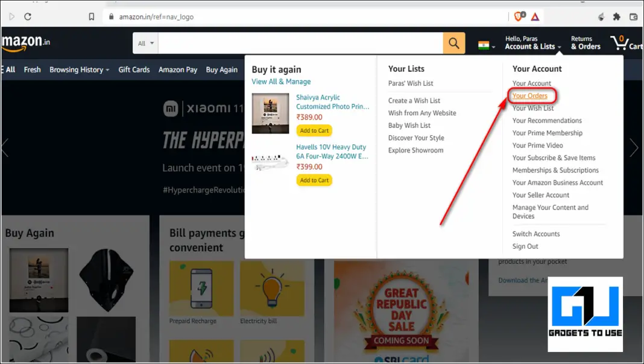Open Gift Cards in nav bar
644x364 pixels.
click(x=134, y=69)
